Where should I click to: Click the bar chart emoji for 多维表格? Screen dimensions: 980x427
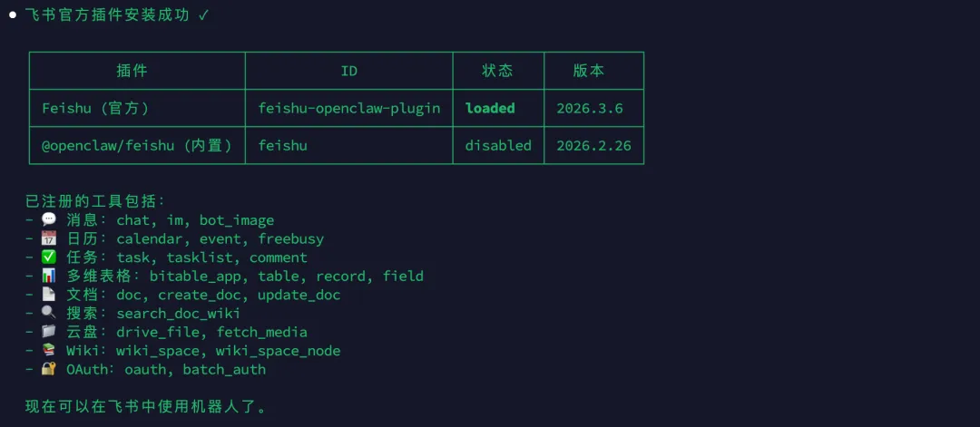click(49, 276)
